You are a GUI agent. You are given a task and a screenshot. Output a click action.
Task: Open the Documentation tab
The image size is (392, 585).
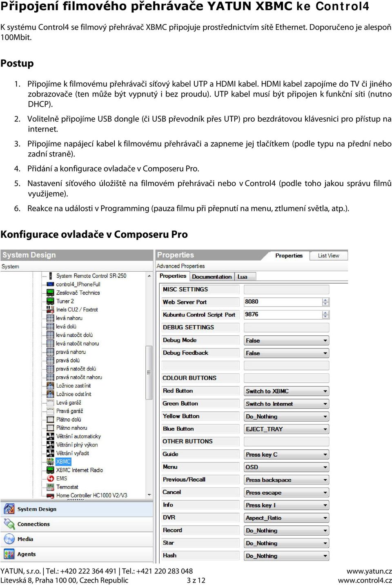[212, 277]
